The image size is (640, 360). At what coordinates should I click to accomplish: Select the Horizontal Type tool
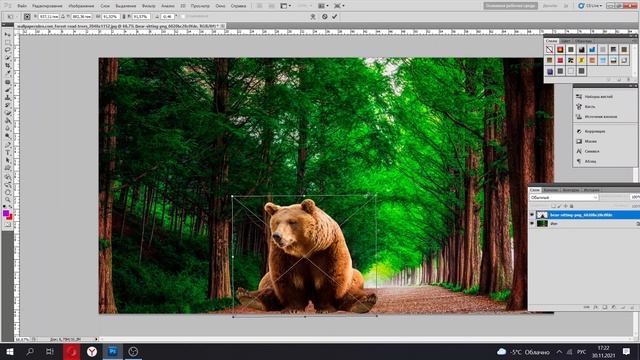[x=7, y=153]
